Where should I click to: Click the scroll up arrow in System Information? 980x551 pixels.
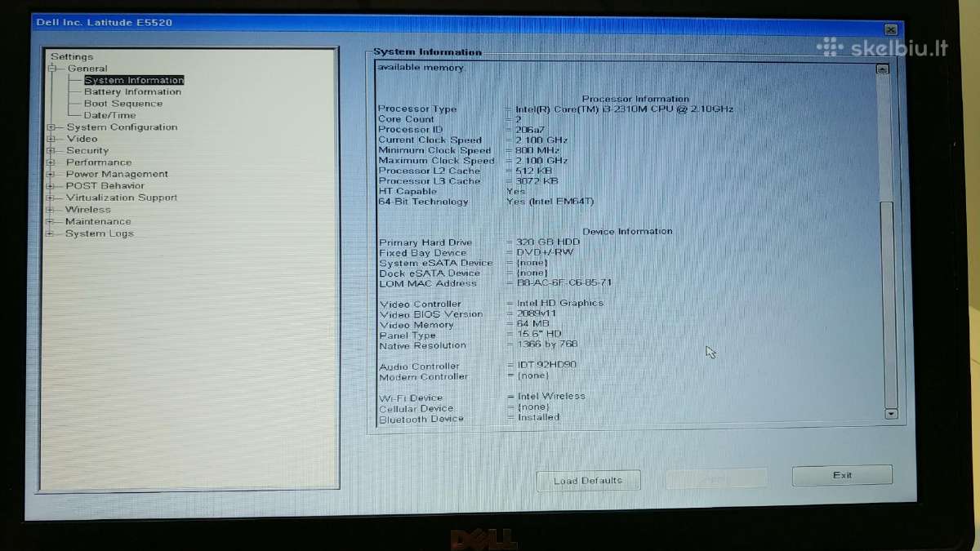tap(882, 69)
